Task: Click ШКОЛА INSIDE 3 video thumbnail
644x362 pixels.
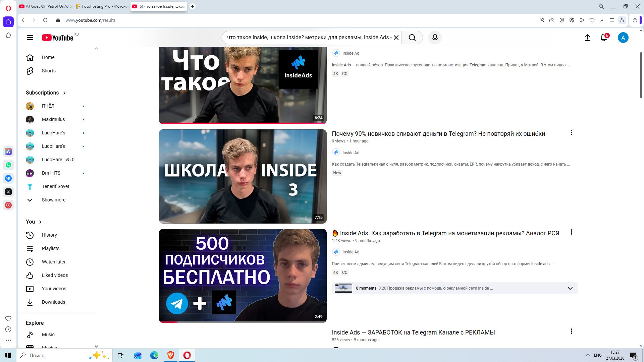Action: click(243, 176)
